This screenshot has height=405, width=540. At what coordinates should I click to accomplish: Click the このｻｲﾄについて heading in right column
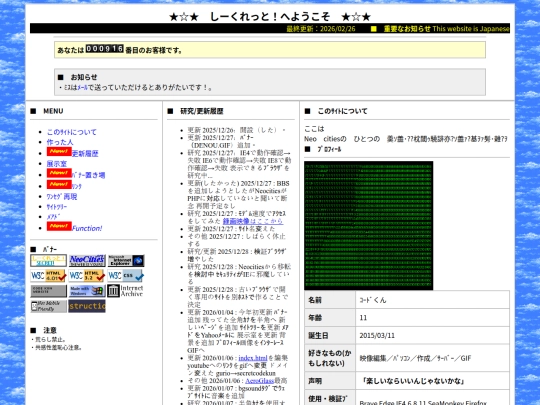point(342,111)
